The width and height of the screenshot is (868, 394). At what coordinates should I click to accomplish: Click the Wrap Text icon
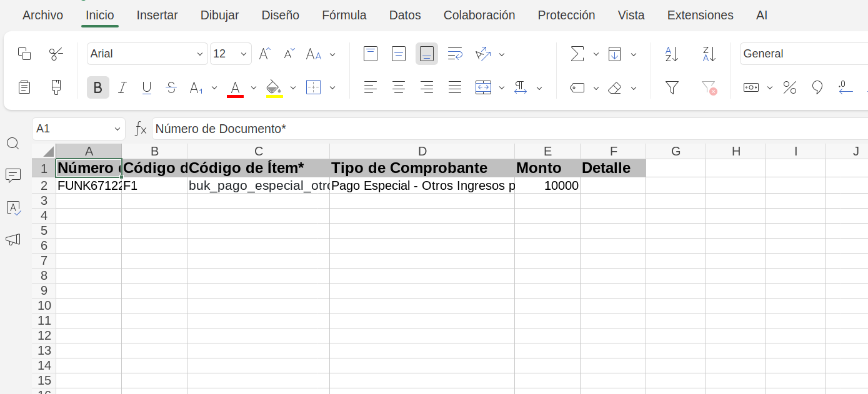(455, 54)
